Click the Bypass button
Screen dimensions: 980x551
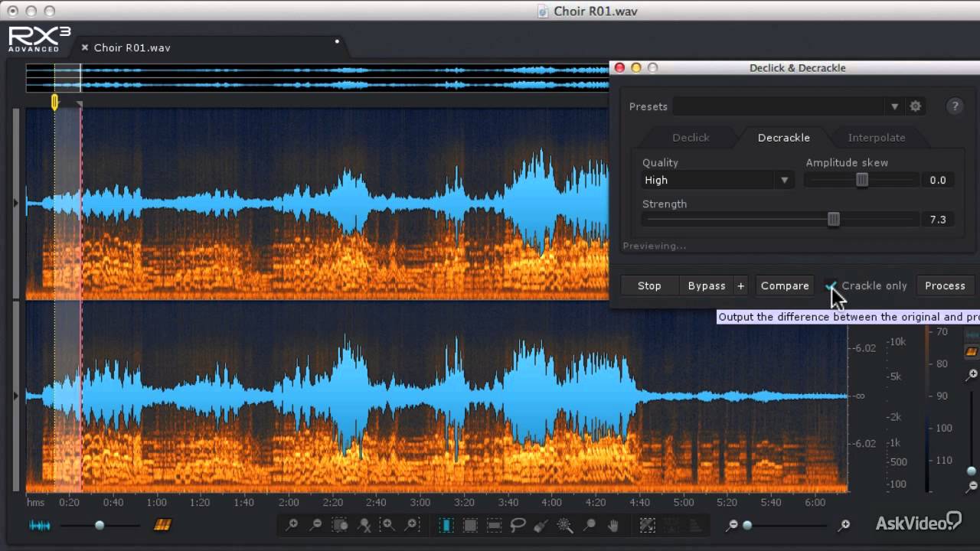(x=707, y=285)
